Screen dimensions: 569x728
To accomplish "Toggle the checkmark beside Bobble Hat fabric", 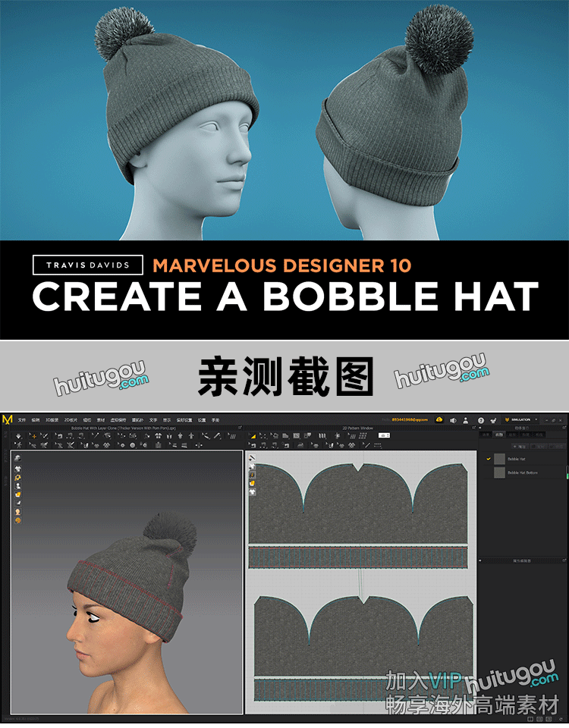I will [489, 459].
